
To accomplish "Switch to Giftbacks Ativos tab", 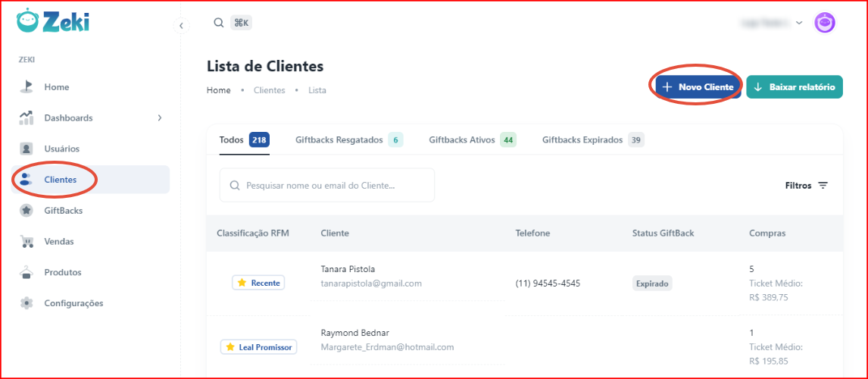I will 472,140.
